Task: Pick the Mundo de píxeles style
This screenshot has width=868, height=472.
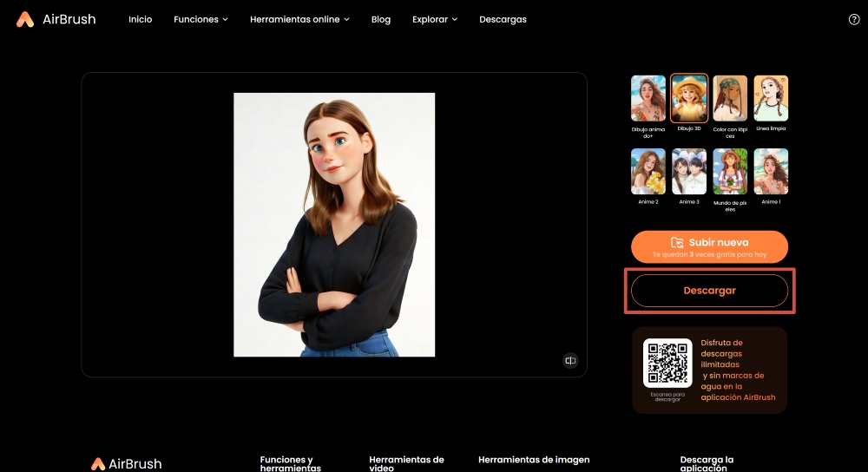Action: tap(730, 172)
